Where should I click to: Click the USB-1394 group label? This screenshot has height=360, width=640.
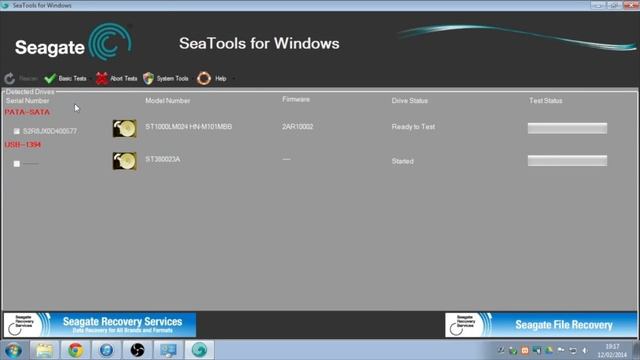coord(23,144)
